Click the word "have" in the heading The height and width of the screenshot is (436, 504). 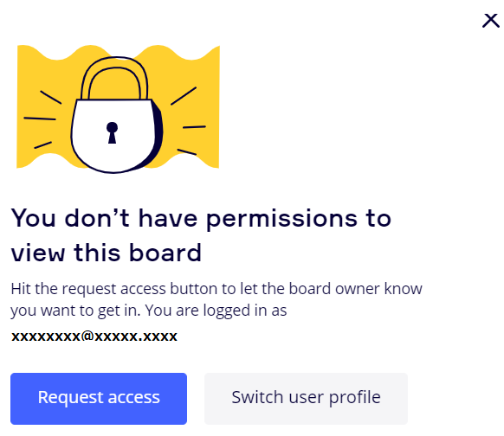pyautogui.click(x=168, y=218)
